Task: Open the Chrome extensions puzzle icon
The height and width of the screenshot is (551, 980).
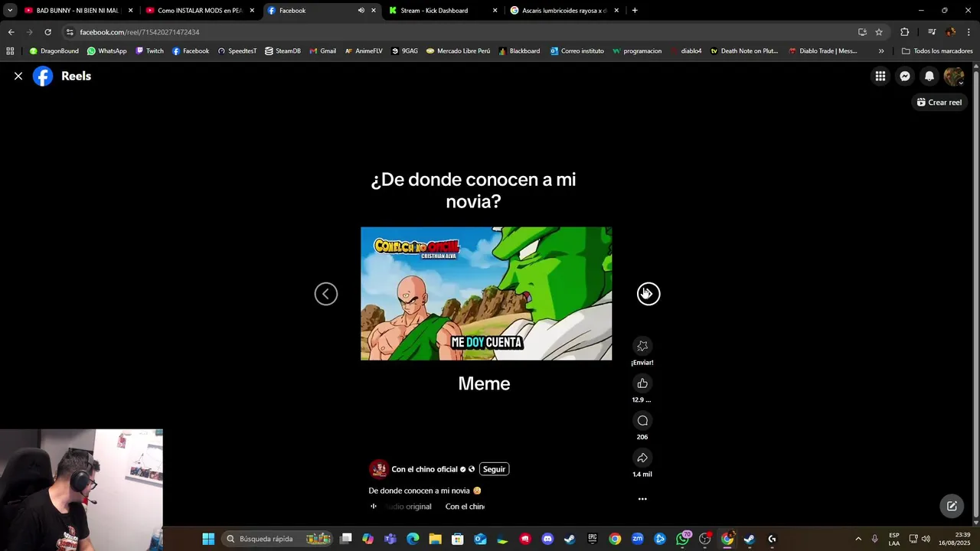Action: pyautogui.click(x=905, y=32)
